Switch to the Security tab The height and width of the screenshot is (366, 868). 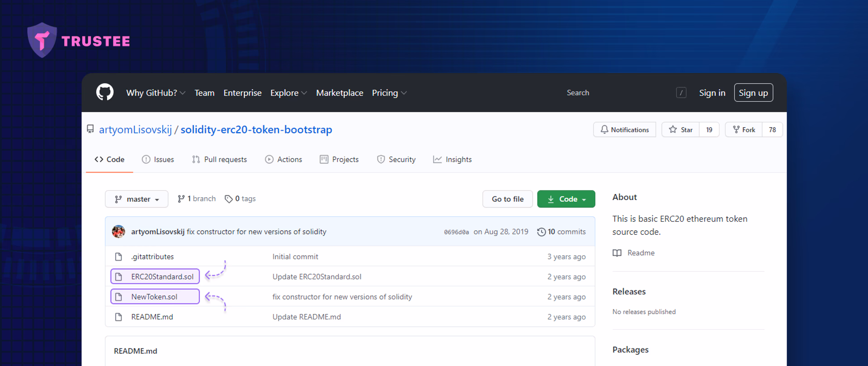(x=396, y=159)
